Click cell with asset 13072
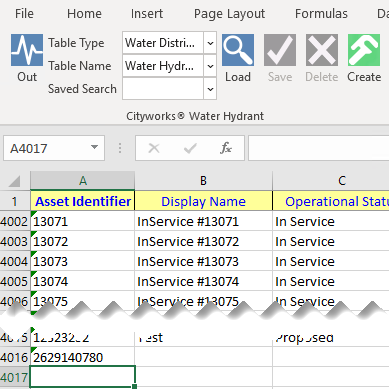The image size is (389, 389). tap(83, 241)
